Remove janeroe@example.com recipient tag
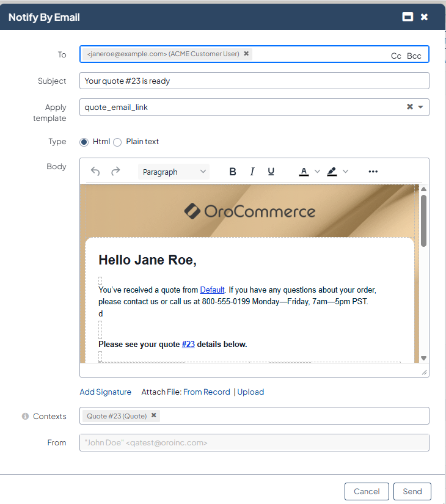 point(246,54)
